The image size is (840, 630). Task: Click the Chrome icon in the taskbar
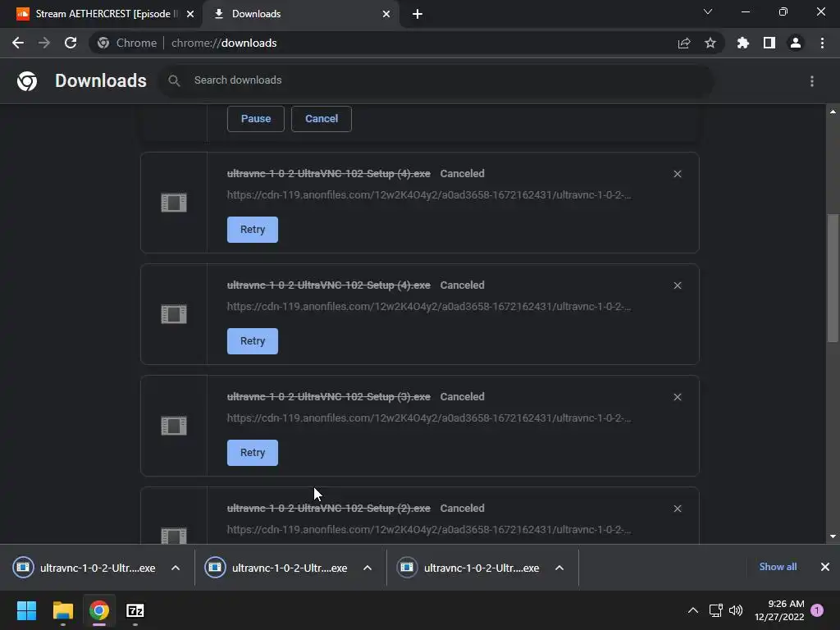(x=99, y=610)
